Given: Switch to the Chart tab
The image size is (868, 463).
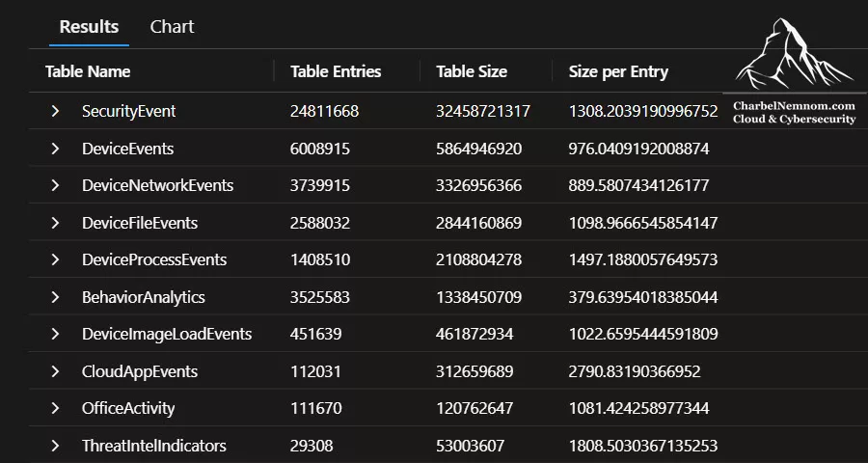Looking at the screenshot, I should click(x=173, y=27).
